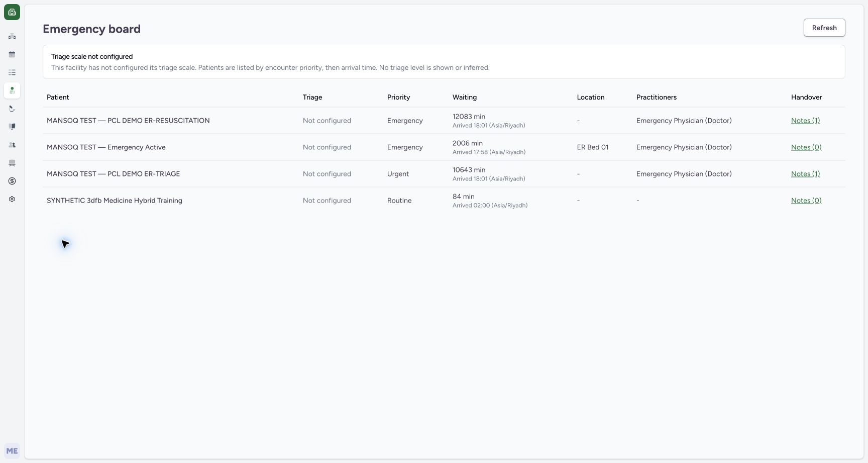868x463 pixels.
Task: Click the ME user avatar
Action: 12,451
